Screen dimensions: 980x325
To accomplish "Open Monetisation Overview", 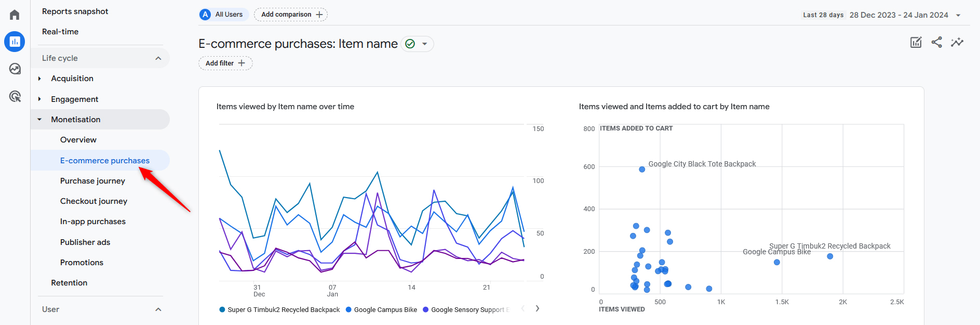I will click(x=78, y=140).
